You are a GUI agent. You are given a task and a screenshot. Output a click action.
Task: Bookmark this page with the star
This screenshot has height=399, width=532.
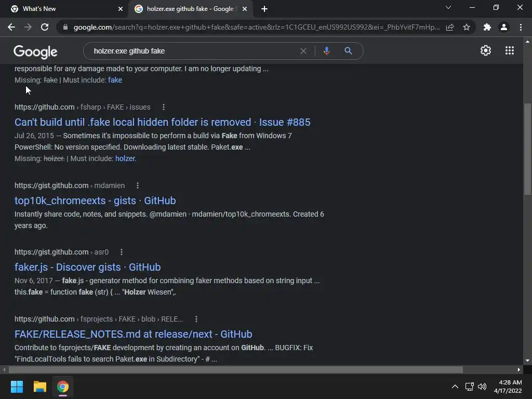coord(467,27)
